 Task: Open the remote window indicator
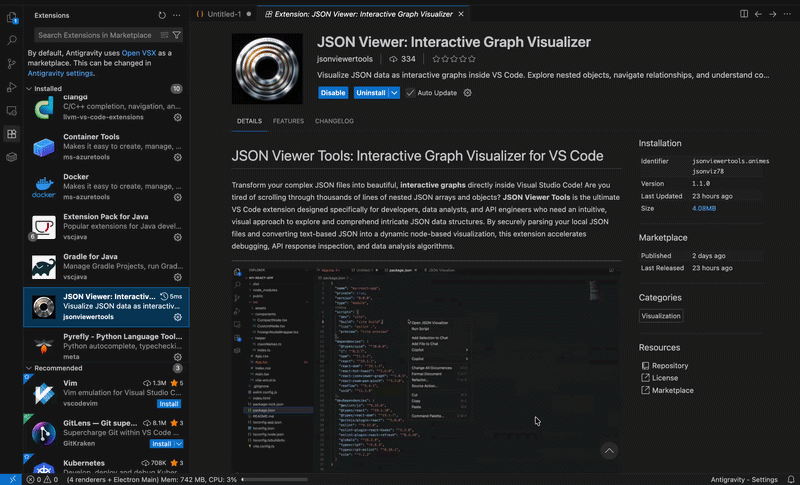coord(11,479)
